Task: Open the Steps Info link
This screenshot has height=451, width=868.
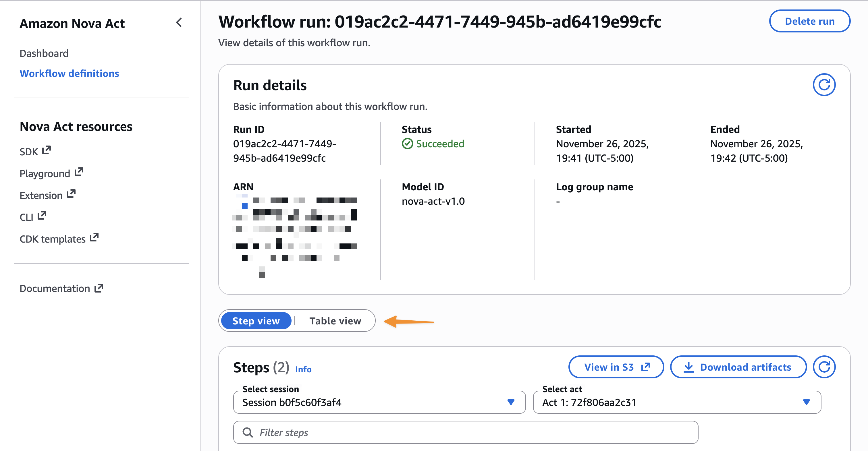Action: pyautogui.click(x=303, y=369)
